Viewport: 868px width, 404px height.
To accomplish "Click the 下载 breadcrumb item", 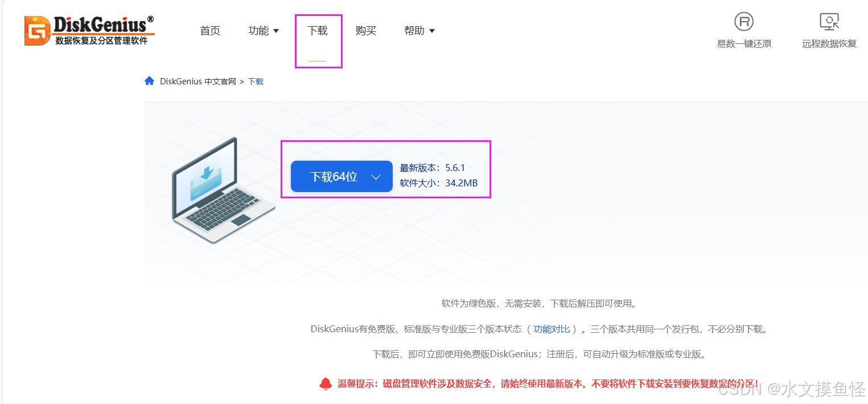I will click(256, 81).
